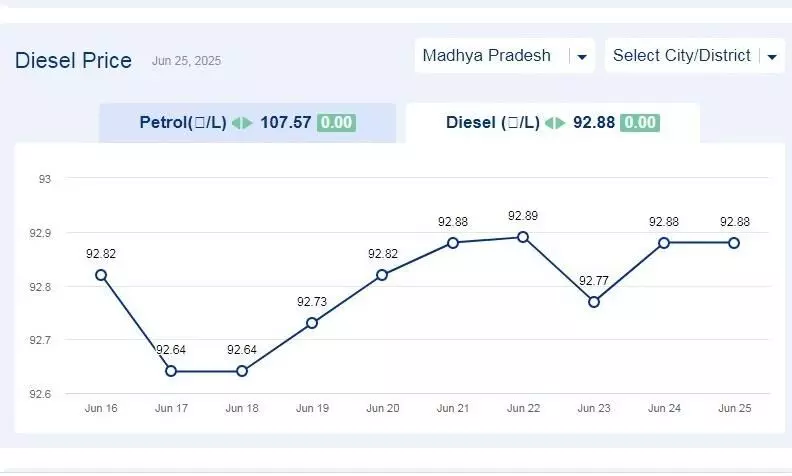Select the Jun 24 data point
Image resolution: width=792 pixels, height=476 pixels.
(x=664, y=243)
